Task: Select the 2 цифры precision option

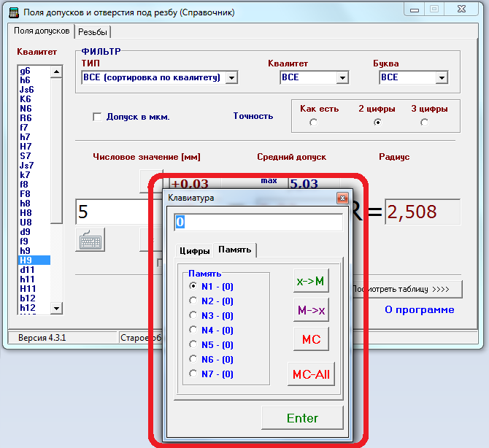Action: pyautogui.click(x=377, y=123)
